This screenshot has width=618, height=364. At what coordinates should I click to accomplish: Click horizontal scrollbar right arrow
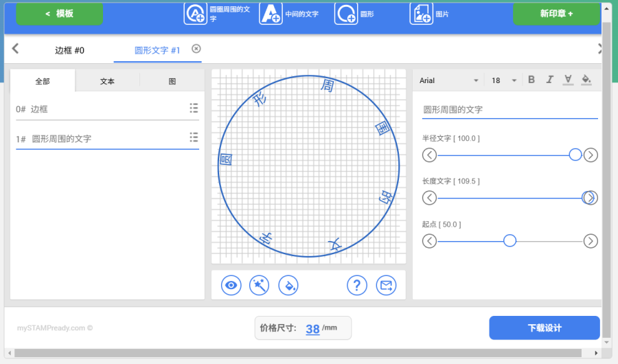[x=596, y=353]
